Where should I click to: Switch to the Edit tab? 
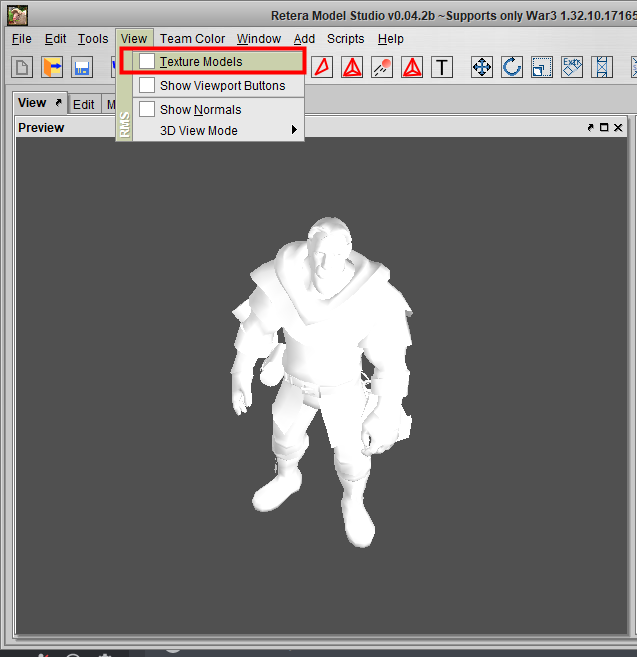point(84,104)
